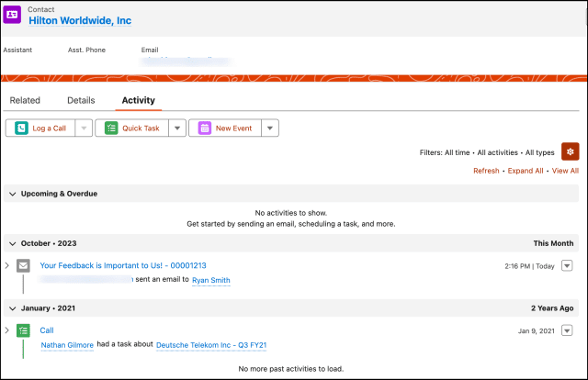Open the action menu for the Call task
The width and height of the screenshot is (588, 380).
coord(567,330)
